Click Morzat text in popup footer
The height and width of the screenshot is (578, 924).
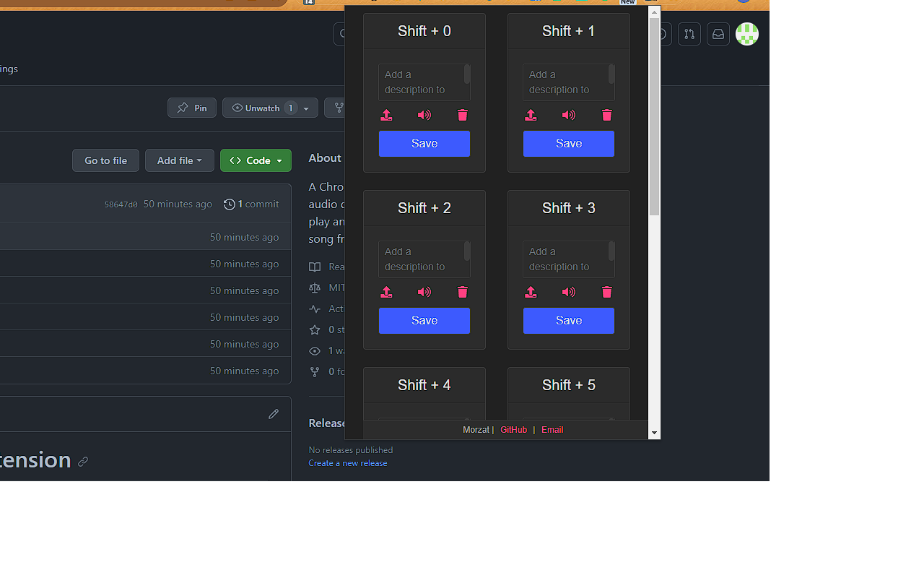pos(476,430)
